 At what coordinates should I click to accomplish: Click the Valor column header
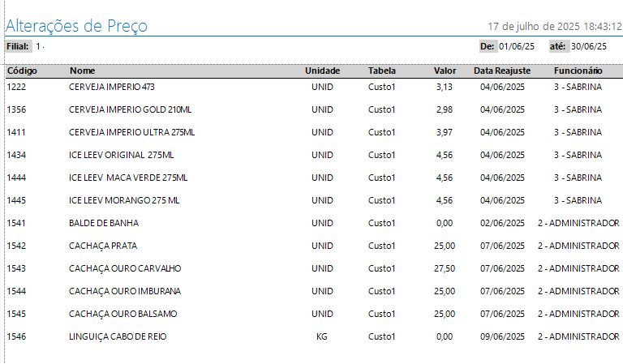click(445, 71)
